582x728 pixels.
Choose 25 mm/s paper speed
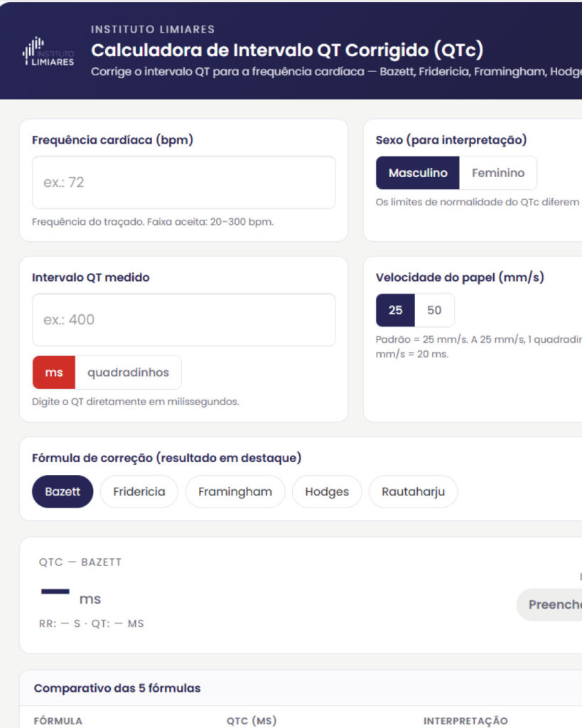click(x=395, y=310)
